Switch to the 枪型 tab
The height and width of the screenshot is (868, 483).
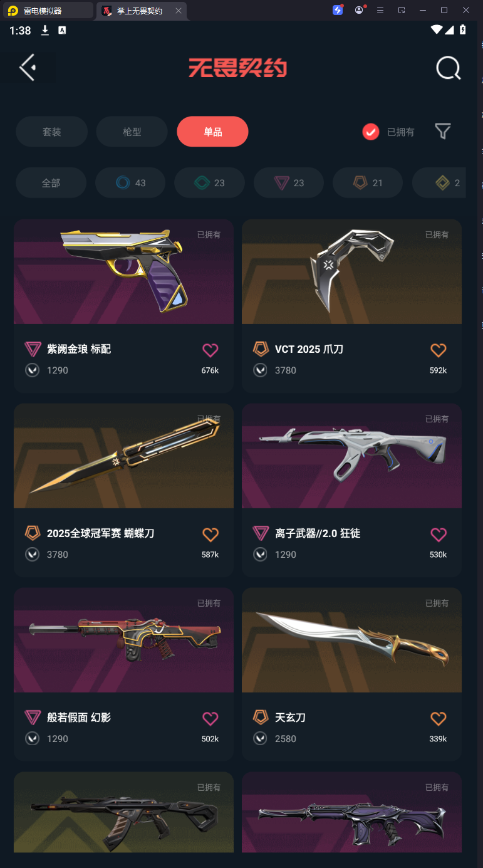132,132
